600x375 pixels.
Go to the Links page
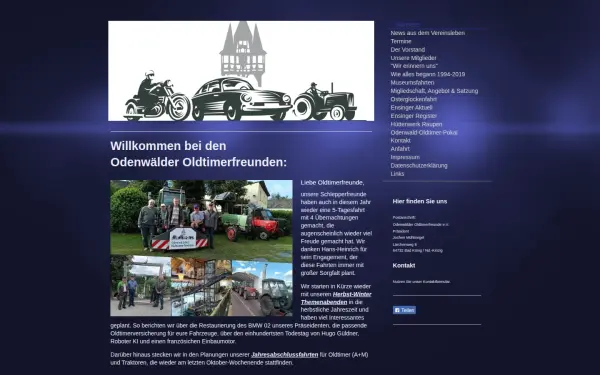click(x=397, y=174)
